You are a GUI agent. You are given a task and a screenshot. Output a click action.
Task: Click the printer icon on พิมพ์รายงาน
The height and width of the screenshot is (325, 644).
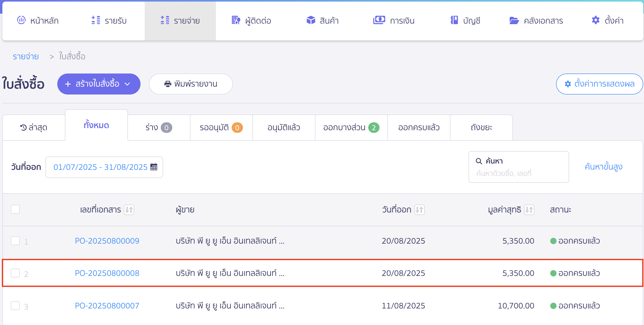[x=168, y=84]
